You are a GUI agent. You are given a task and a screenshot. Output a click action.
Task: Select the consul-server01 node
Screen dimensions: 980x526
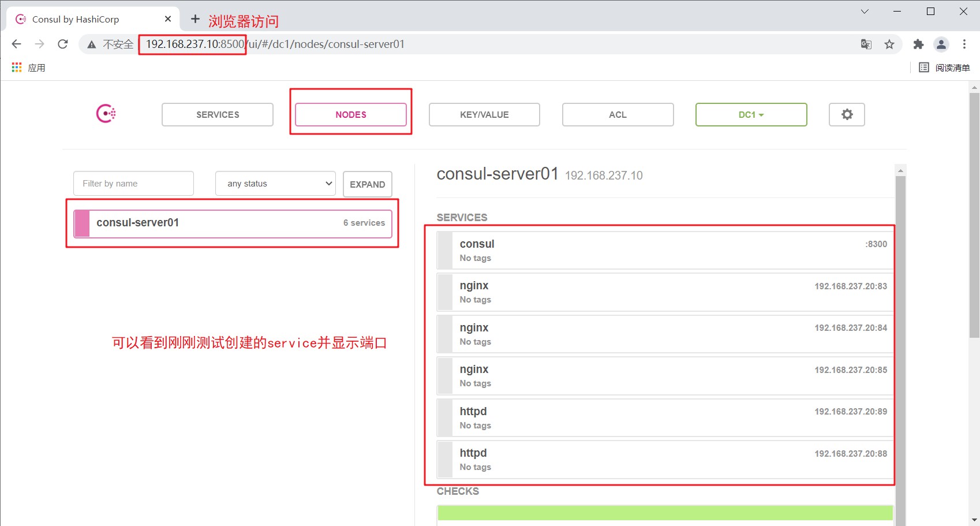233,223
